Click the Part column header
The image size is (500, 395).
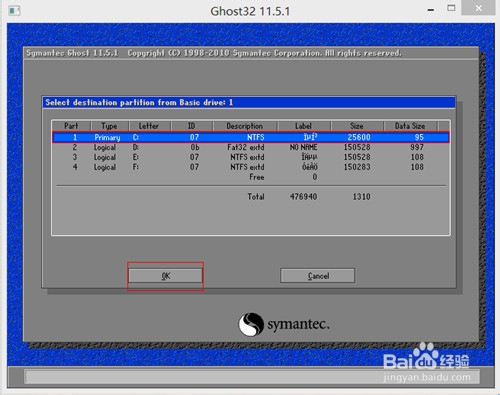point(71,126)
